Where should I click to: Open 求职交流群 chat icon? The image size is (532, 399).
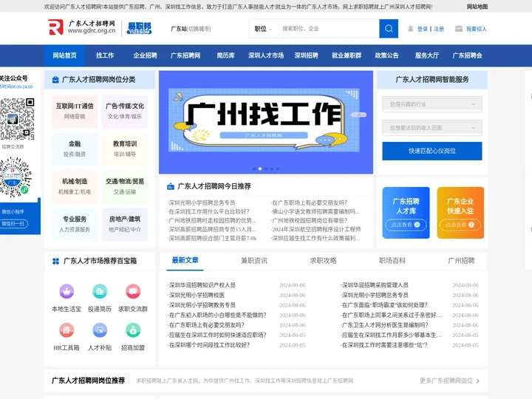[x=133, y=291]
